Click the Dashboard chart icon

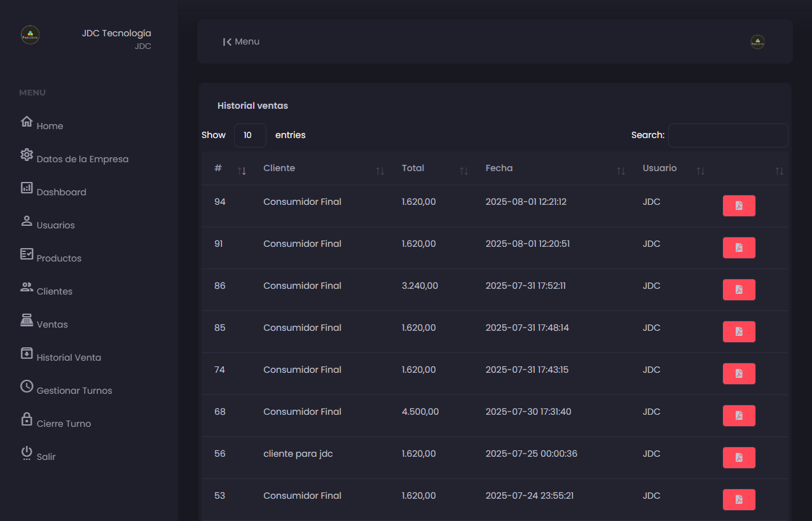coord(27,188)
